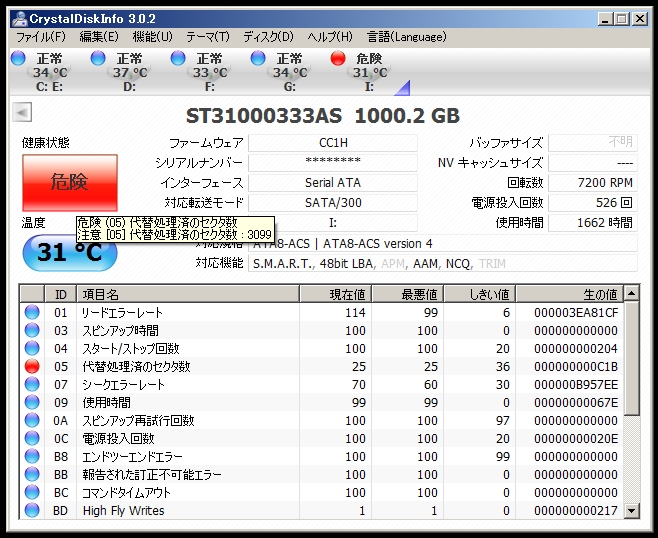Screen dimensions: 658x538
Task: Click the status orb for スタート/ストップ回数
Action: tap(32, 348)
